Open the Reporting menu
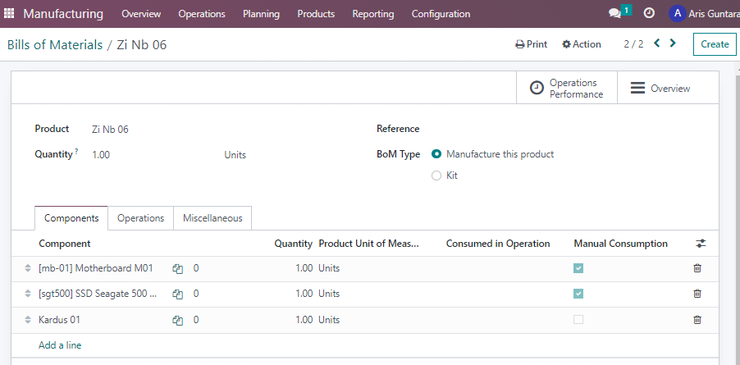740x365 pixels. [x=373, y=14]
